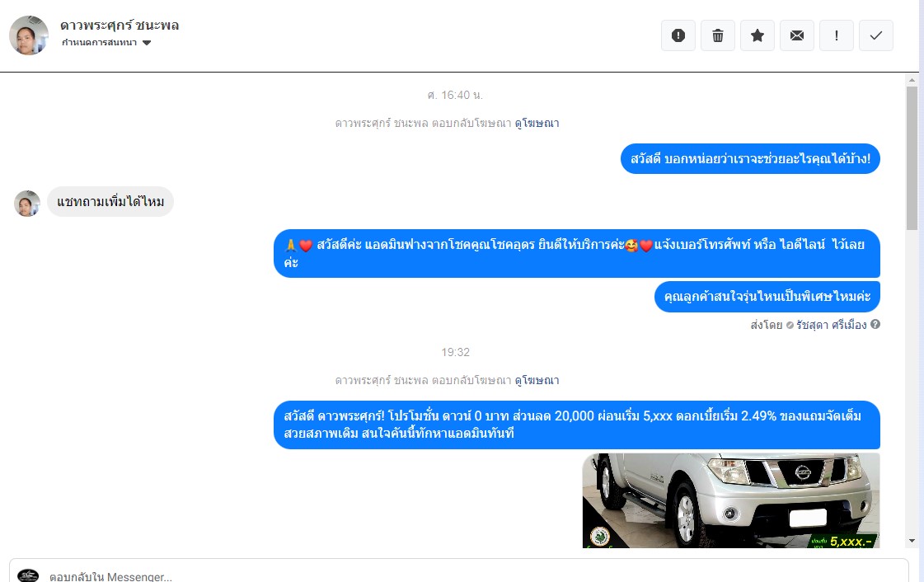Click first ดูโฆษณา link near 16:40
Image resolution: width=924 pixels, height=582 pixels.
(x=537, y=123)
